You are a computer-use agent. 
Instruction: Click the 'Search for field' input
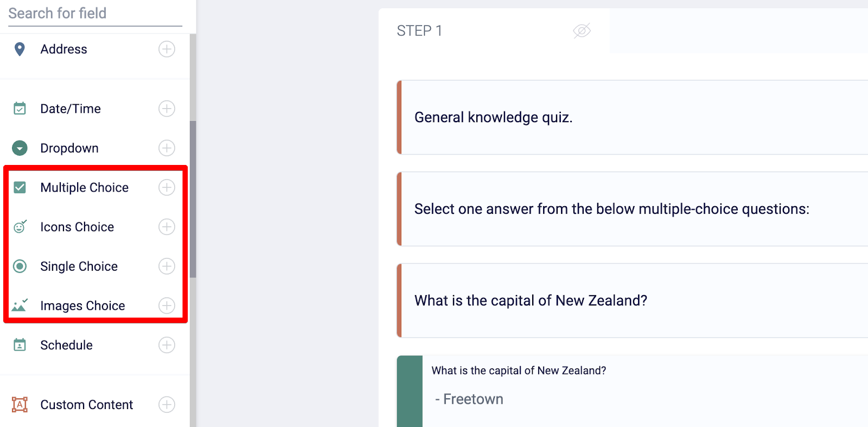pos(92,14)
